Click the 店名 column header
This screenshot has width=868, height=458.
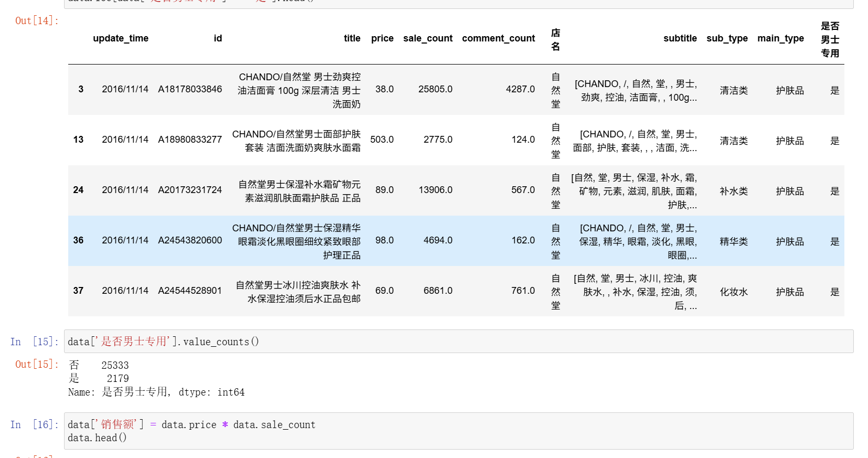(x=556, y=39)
